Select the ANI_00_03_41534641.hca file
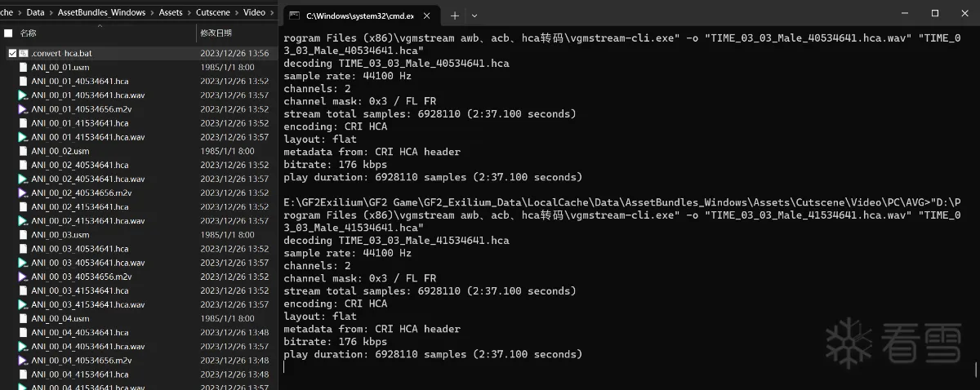 [x=80, y=290]
